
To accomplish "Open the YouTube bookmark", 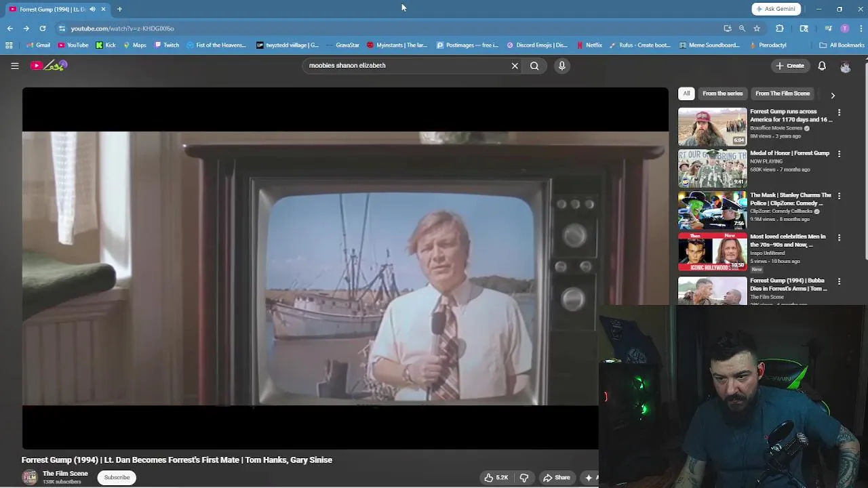I will [73, 45].
